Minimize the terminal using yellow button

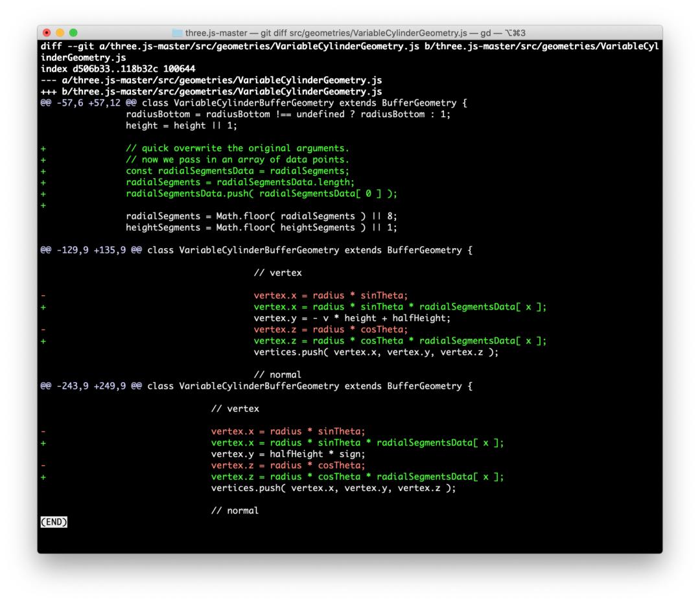(60, 32)
